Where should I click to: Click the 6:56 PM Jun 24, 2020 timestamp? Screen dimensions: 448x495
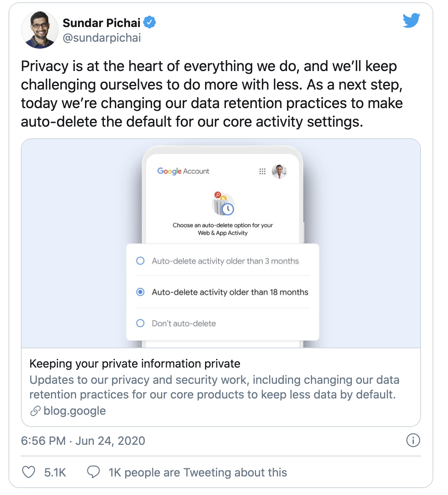83,441
